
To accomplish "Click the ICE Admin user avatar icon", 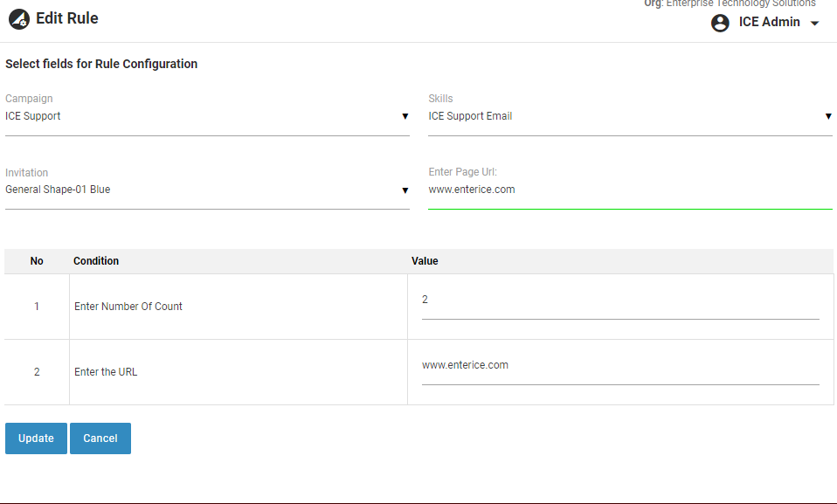I will pos(720,23).
